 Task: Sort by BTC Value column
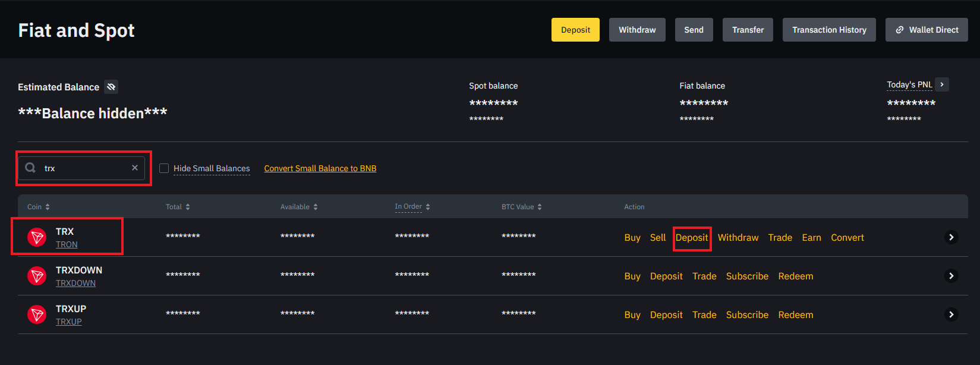pos(521,207)
